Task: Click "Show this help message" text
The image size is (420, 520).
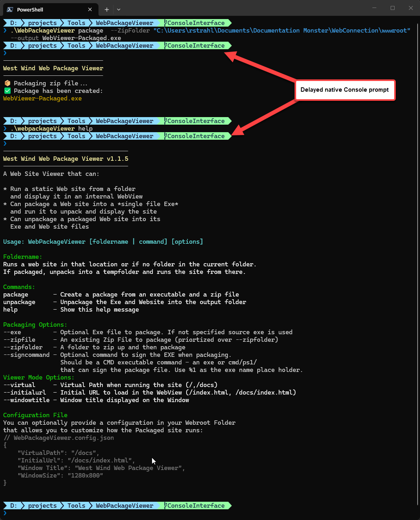Action: coord(100,310)
